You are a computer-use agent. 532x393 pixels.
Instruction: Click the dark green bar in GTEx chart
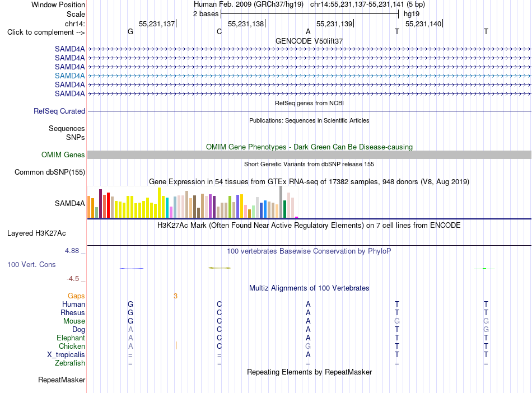tap(285, 209)
